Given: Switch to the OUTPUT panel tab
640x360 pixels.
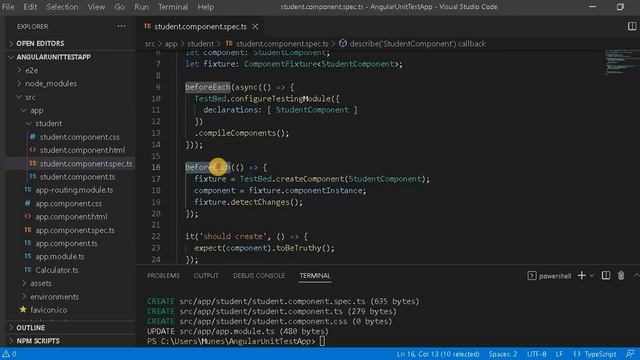Looking at the screenshot, I should pos(206,276).
